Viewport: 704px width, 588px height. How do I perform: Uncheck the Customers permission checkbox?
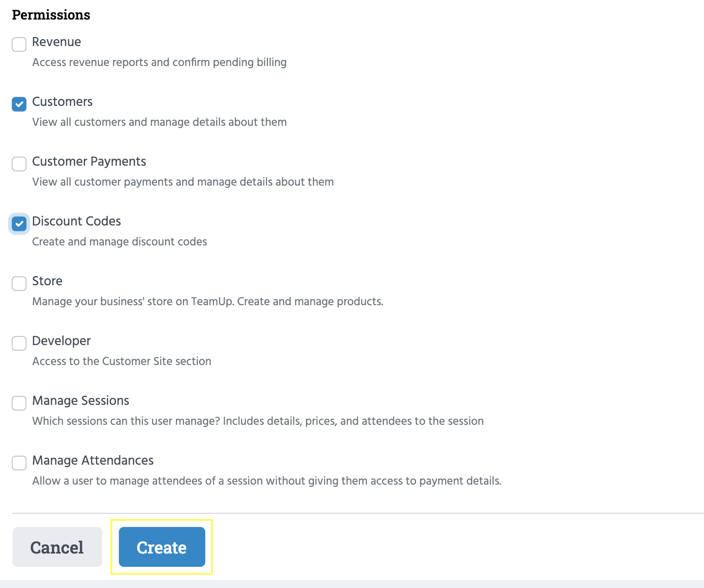point(19,104)
